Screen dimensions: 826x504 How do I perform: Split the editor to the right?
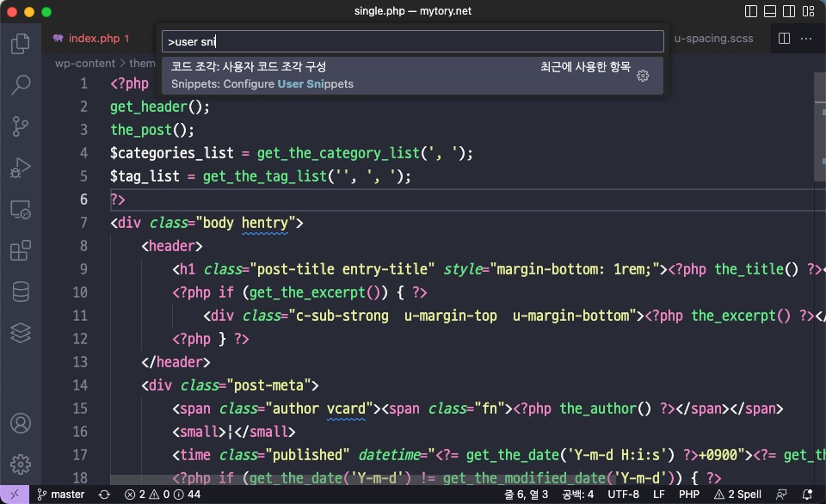(x=785, y=39)
